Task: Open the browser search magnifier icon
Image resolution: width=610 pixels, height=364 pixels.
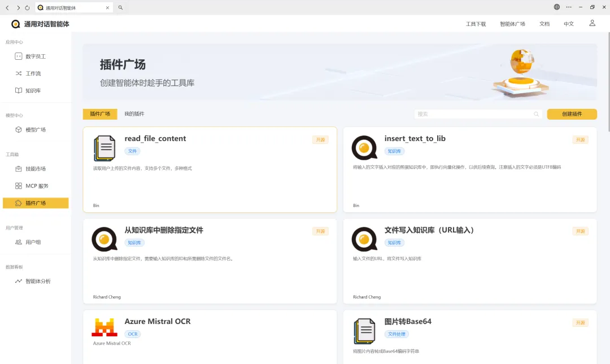Action: (121, 7)
